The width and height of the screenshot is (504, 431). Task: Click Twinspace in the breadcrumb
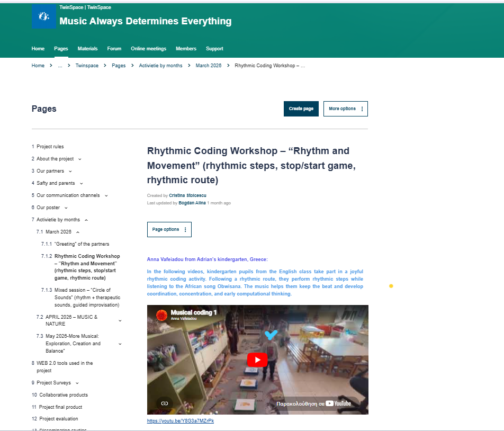tap(87, 66)
